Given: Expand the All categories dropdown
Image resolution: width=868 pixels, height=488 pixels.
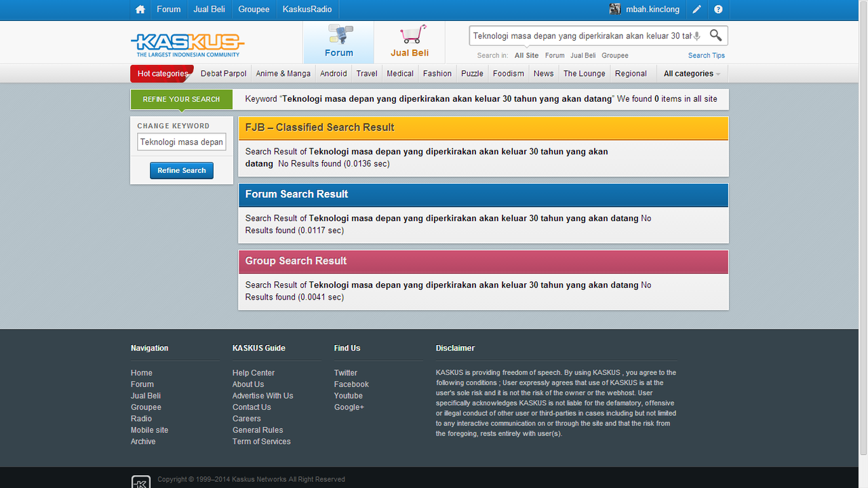Looking at the screenshot, I should pos(692,74).
